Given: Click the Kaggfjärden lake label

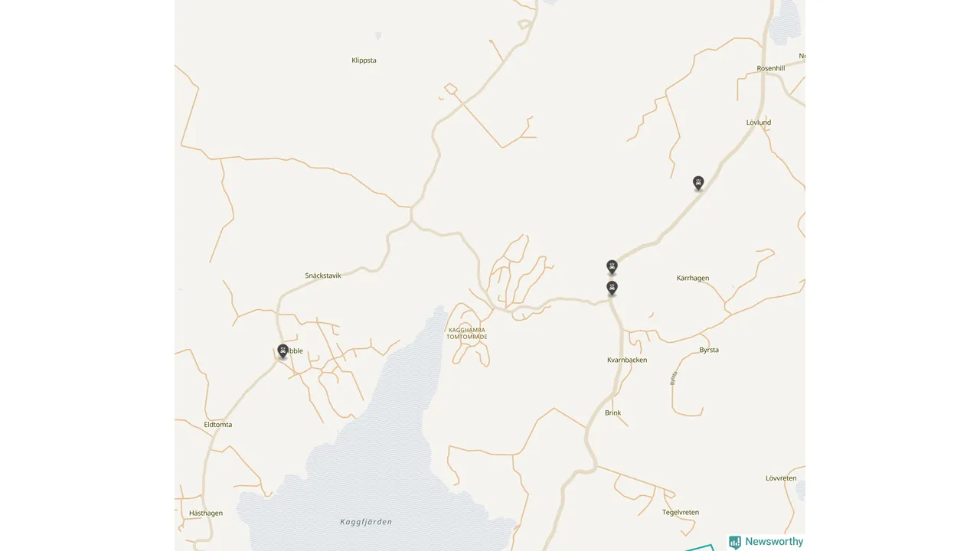Looking at the screenshot, I should (366, 522).
